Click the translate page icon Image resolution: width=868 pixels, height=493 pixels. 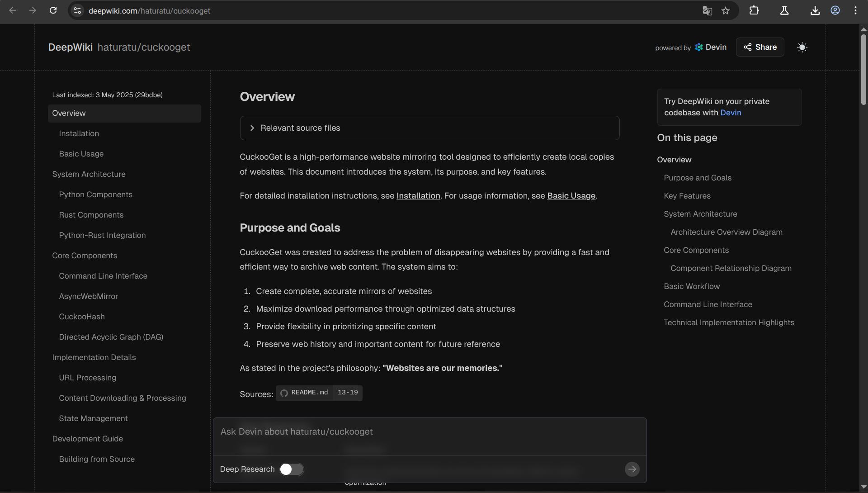(707, 10)
